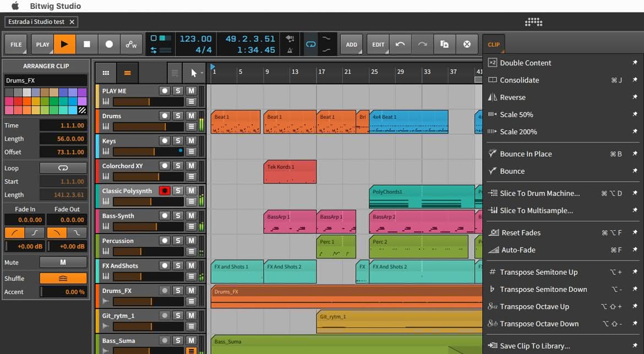The height and width of the screenshot is (354, 644).
Task: Open the EDIT menu
Action: click(x=378, y=45)
